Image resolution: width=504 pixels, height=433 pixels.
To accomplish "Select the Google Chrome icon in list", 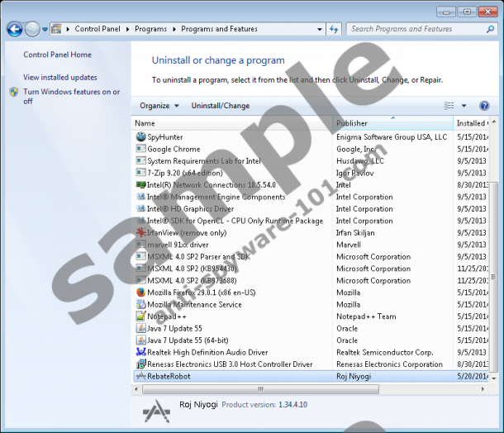I will (x=140, y=150).
